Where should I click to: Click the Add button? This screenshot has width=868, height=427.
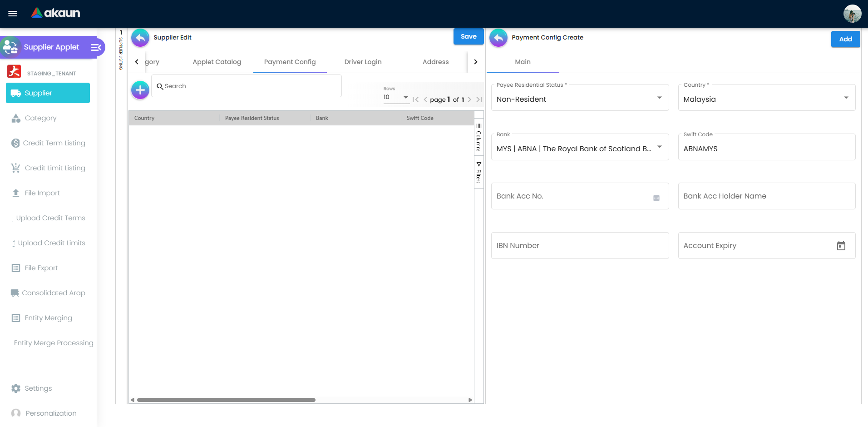tap(845, 39)
